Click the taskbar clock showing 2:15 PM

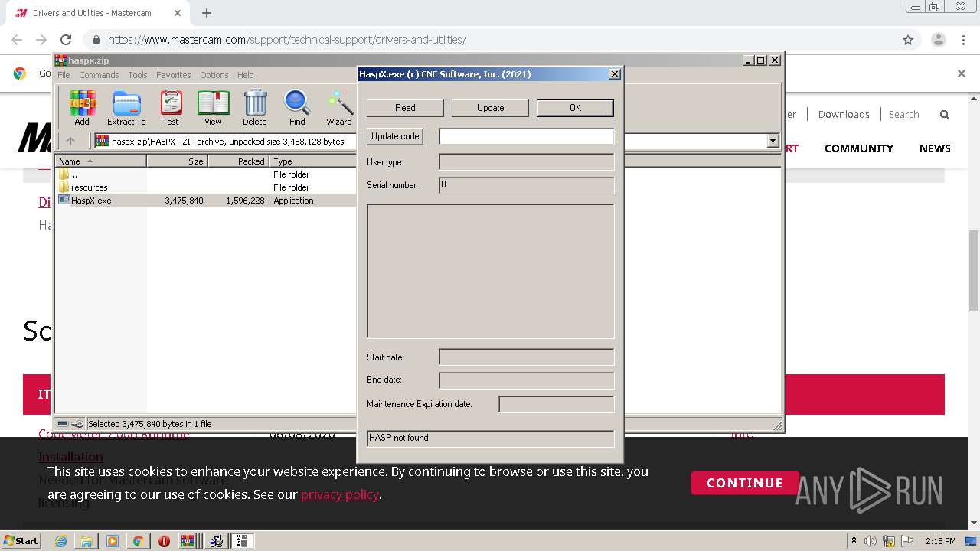941,541
